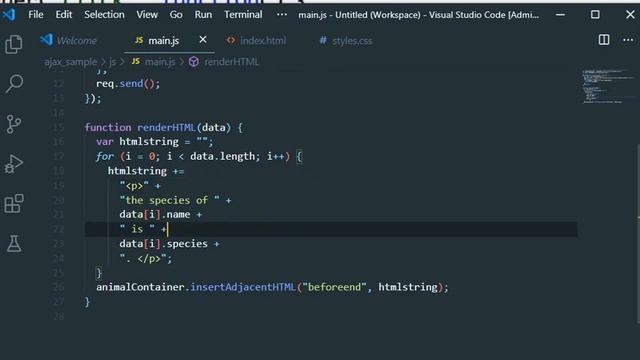Click the editor vertical scrollbar
Viewport: 640px width, 360px height.
(638, 233)
